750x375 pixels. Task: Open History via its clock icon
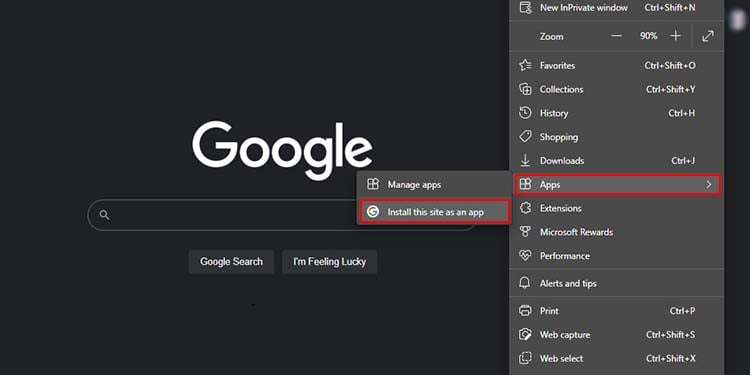coord(525,113)
